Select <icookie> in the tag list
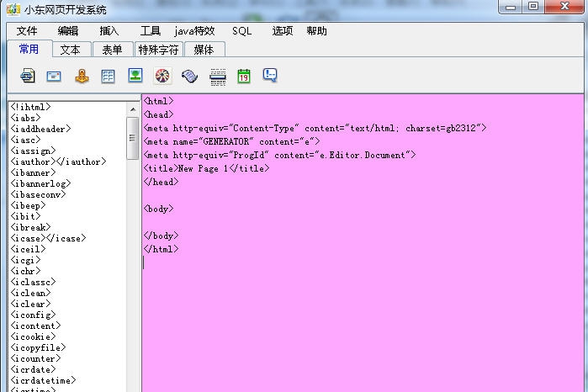This screenshot has height=392, width=588. pyautogui.click(x=33, y=336)
